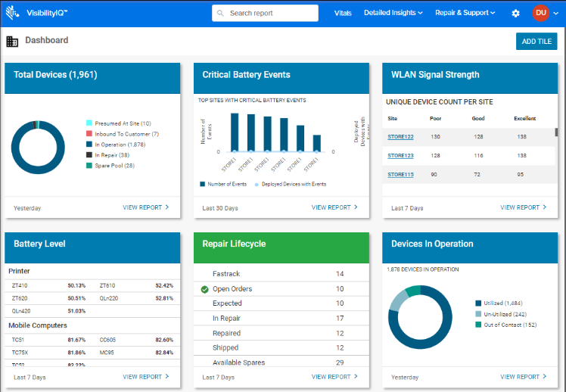Expand the Repair & Support dropdown
The height and width of the screenshot is (392, 566).
465,13
